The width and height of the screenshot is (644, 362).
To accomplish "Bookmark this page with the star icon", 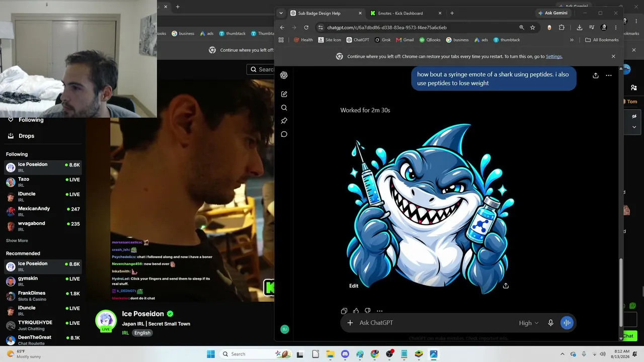I will click(x=533, y=28).
